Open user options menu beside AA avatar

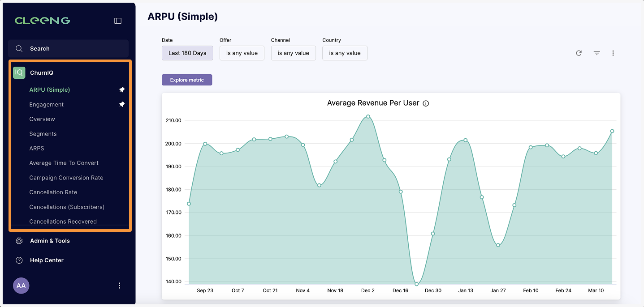click(x=119, y=286)
